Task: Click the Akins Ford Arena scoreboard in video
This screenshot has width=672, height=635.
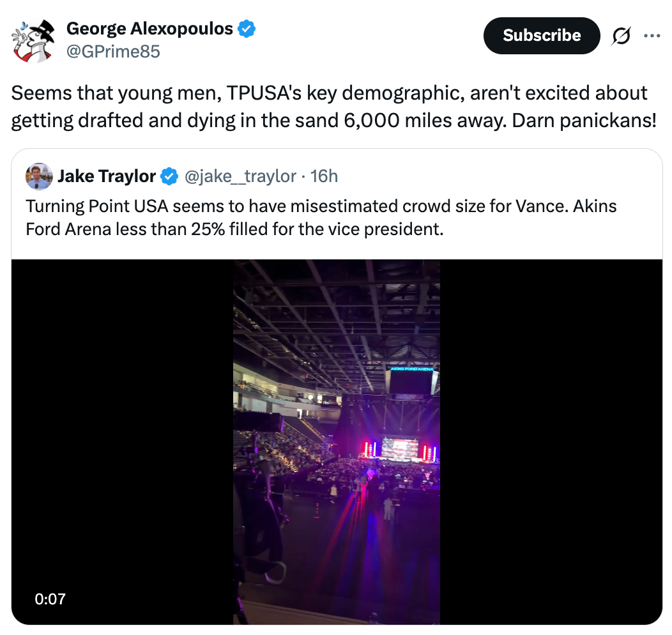Action: tap(411, 381)
